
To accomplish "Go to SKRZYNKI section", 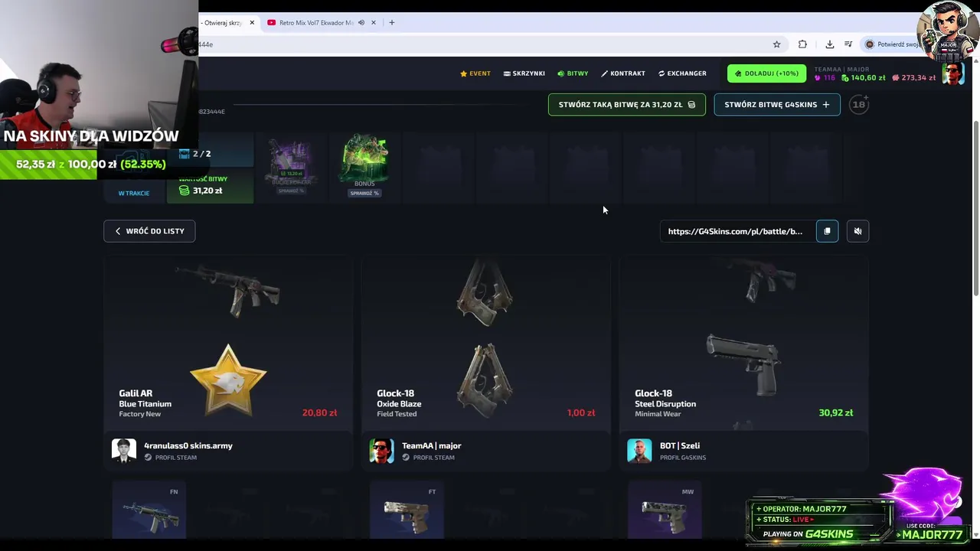I will [524, 73].
